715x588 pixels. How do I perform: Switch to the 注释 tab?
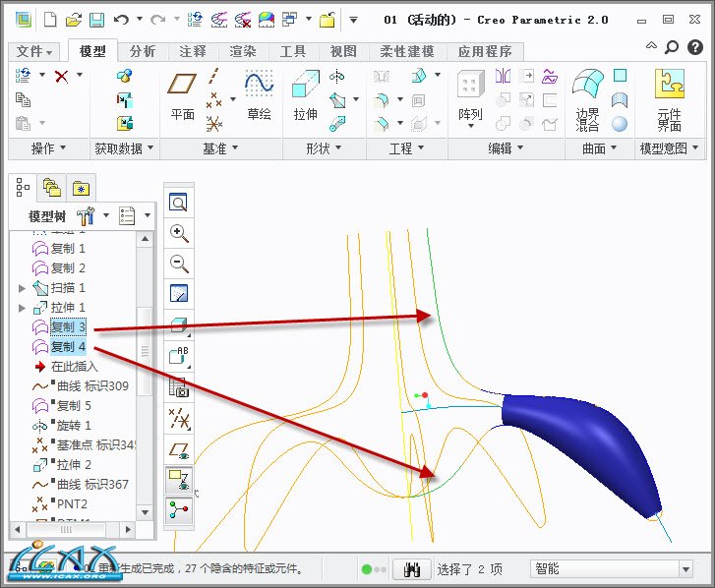tap(193, 51)
